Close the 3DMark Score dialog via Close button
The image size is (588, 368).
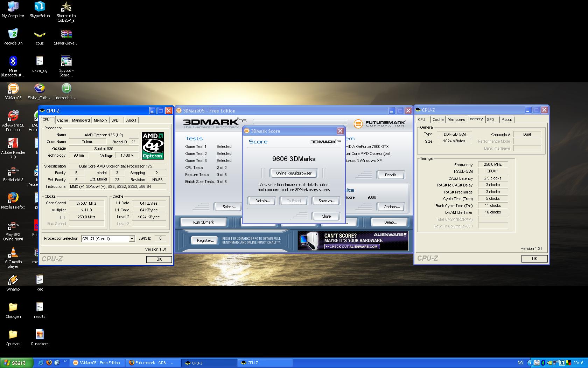(x=326, y=216)
